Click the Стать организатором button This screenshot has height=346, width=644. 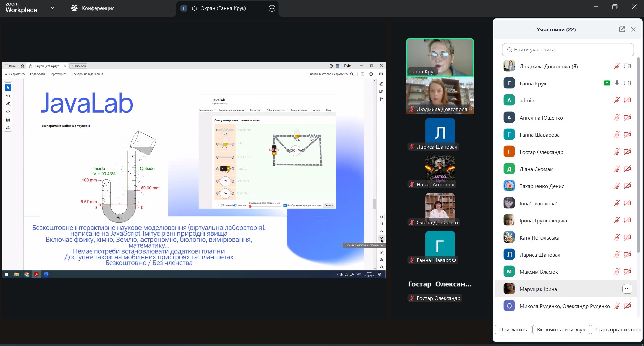pyautogui.click(x=617, y=330)
